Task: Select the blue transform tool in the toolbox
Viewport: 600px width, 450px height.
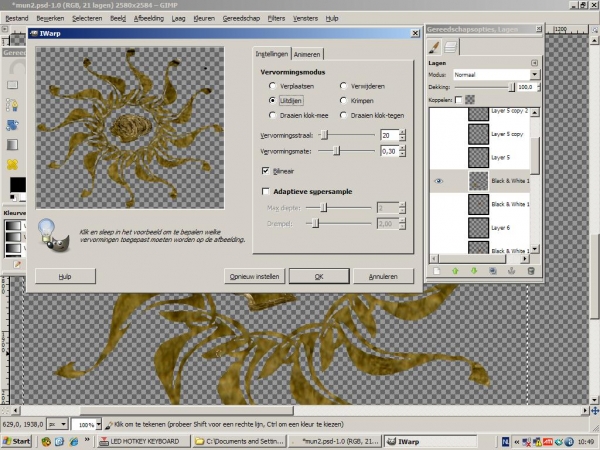Action: coord(12,125)
